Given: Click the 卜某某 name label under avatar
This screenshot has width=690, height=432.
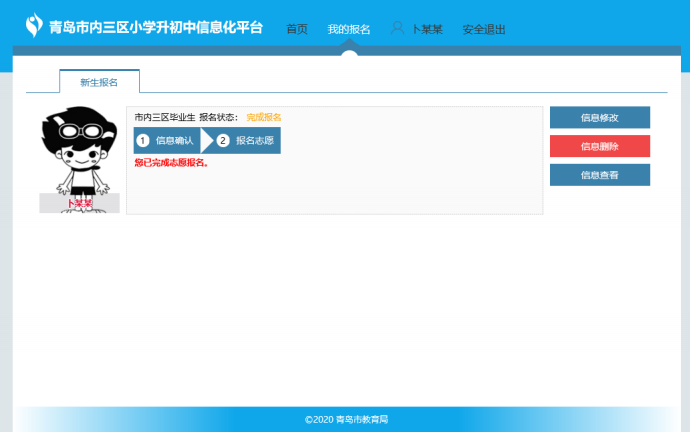Looking at the screenshot, I should (x=79, y=203).
